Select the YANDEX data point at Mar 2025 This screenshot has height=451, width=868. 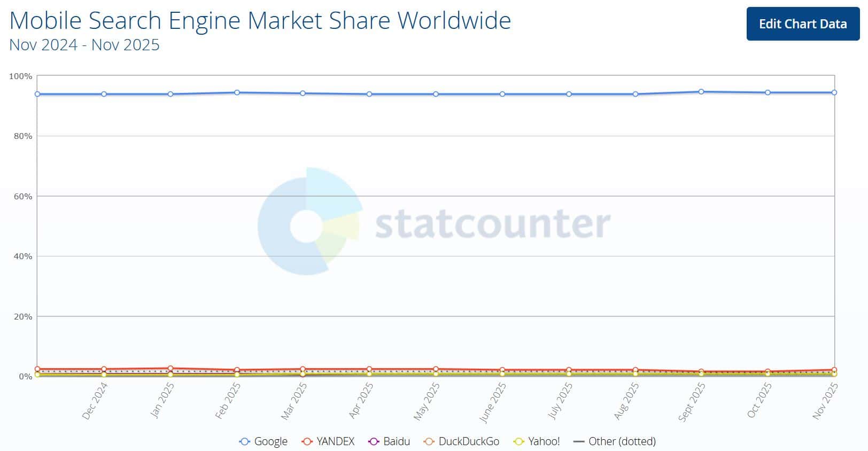[303, 369]
